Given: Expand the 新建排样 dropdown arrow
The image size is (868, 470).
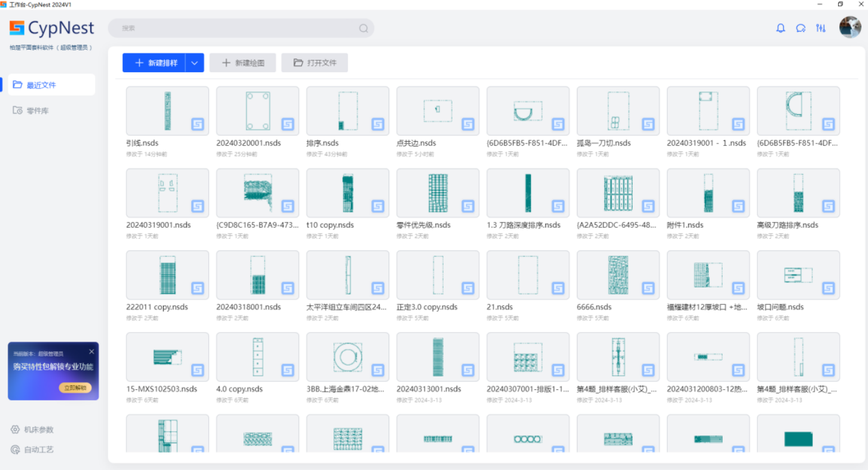Looking at the screenshot, I should [x=195, y=63].
